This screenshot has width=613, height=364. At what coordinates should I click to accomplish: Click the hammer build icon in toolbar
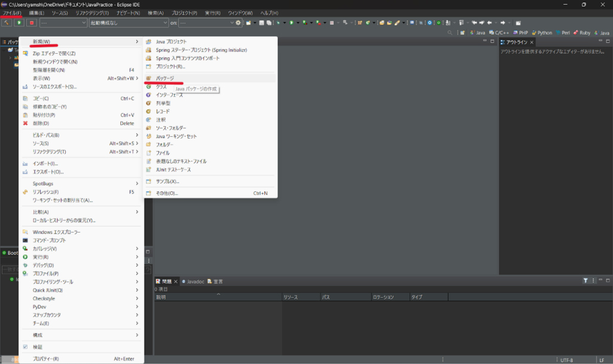(7, 23)
